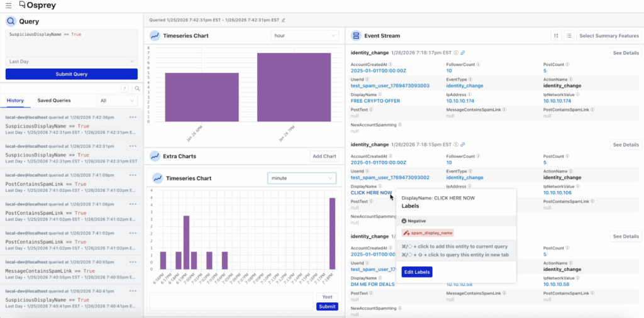Click the spam_display_name label tag

pos(427,233)
